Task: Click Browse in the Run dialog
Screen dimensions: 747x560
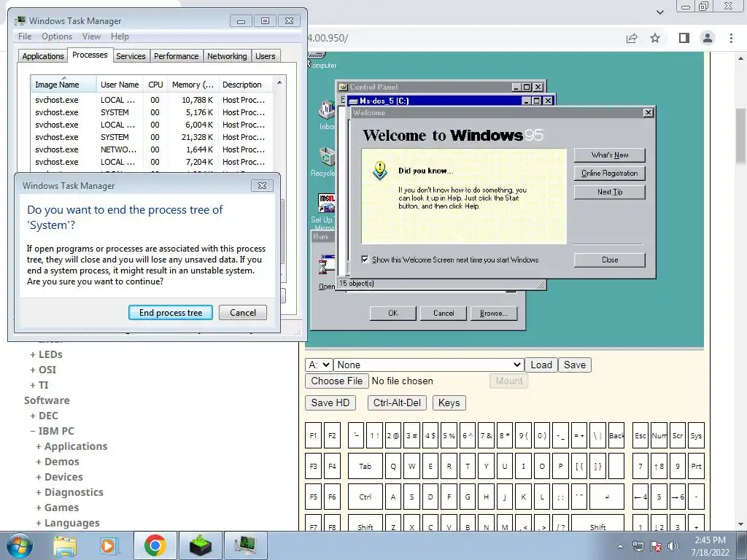Action: [x=493, y=314]
